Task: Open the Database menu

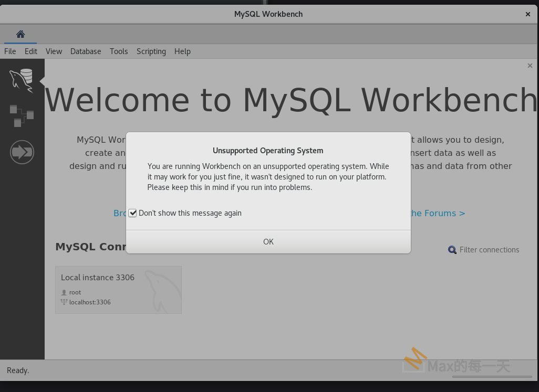Action: click(x=86, y=51)
